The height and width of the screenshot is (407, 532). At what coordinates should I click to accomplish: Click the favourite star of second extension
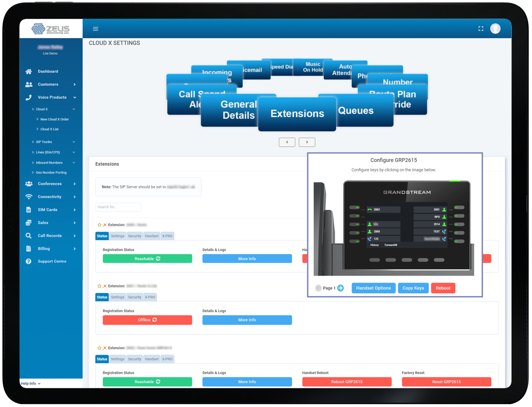click(x=99, y=286)
